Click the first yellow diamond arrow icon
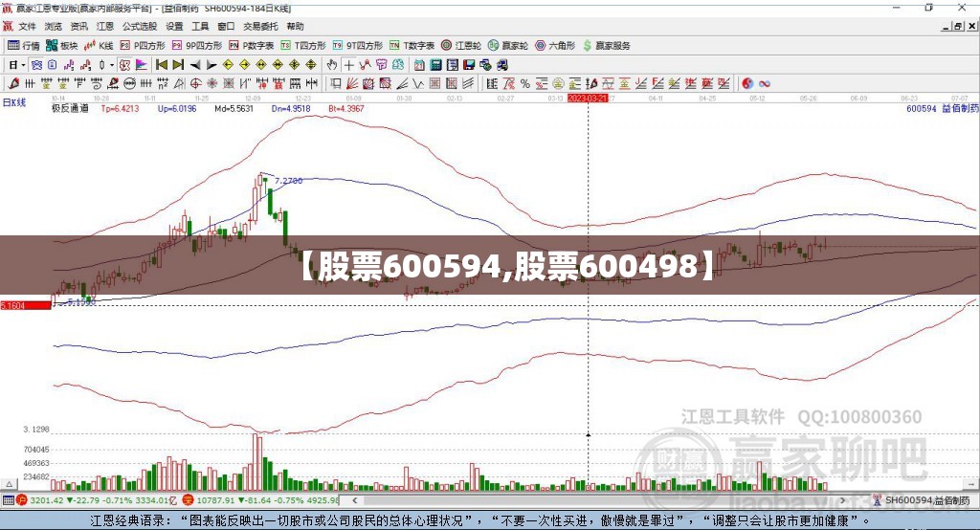980x530 pixels. [228, 65]
